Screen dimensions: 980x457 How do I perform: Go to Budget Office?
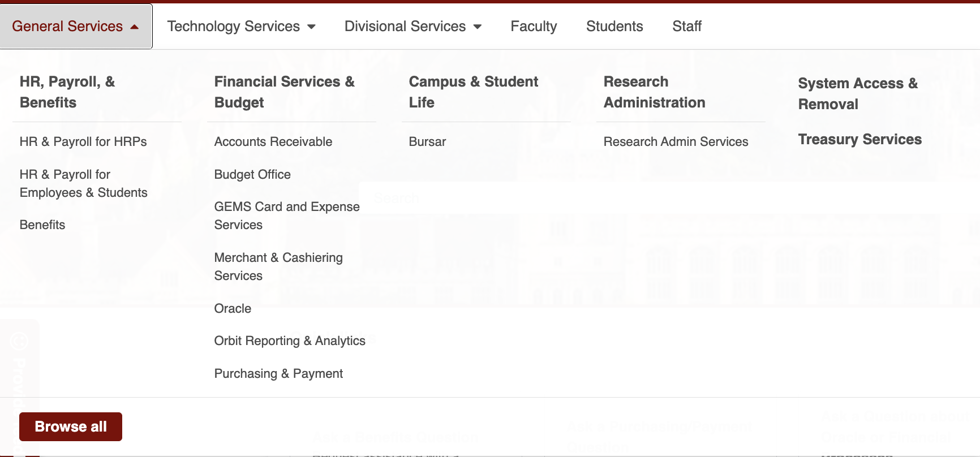[252, 175]
